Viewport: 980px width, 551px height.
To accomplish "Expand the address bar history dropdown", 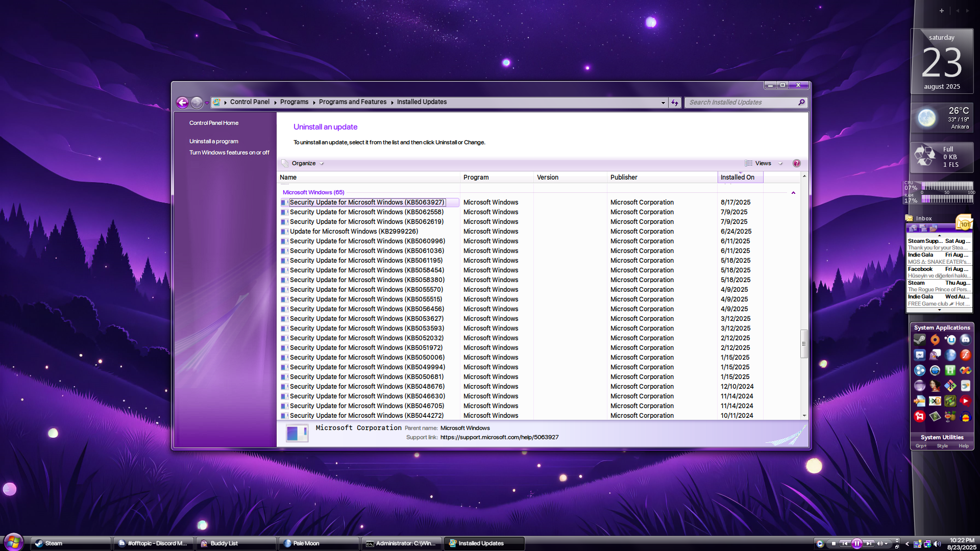I will click(663, 103).
